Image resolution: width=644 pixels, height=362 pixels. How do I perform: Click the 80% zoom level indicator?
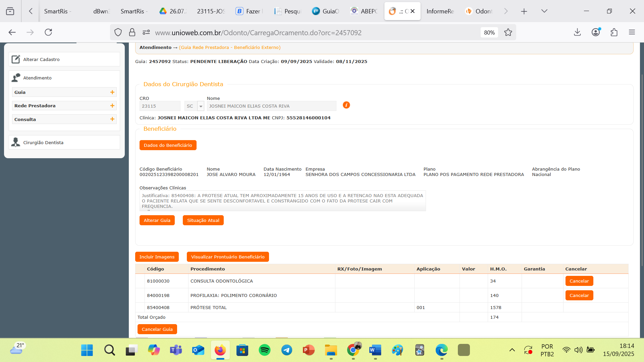click(x=489, y=33)
